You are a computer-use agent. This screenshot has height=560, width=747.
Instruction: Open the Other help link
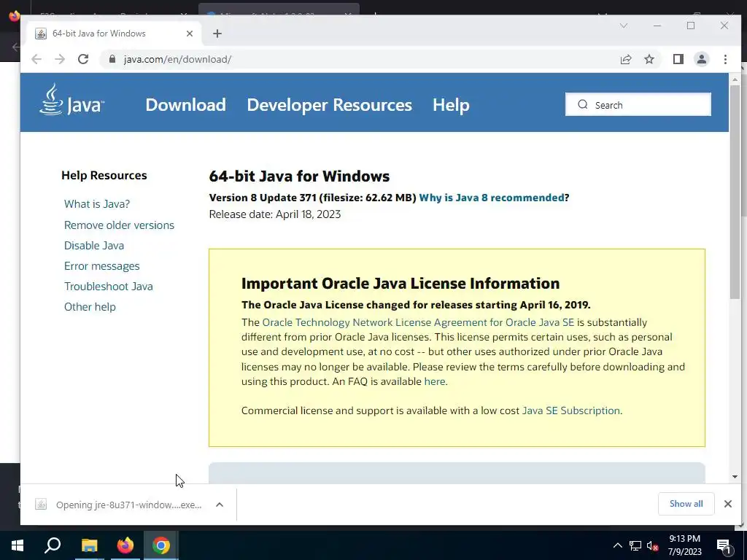click(x=90, y=307)
